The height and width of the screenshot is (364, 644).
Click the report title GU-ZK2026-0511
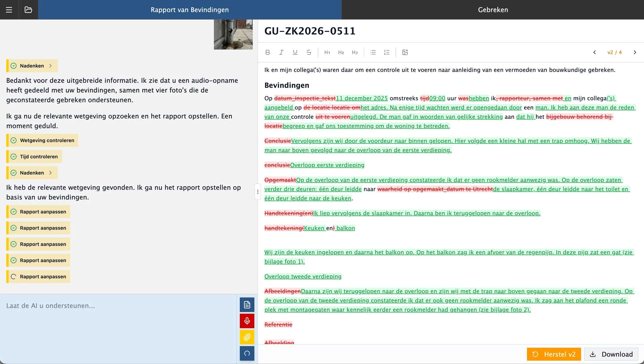310,31
